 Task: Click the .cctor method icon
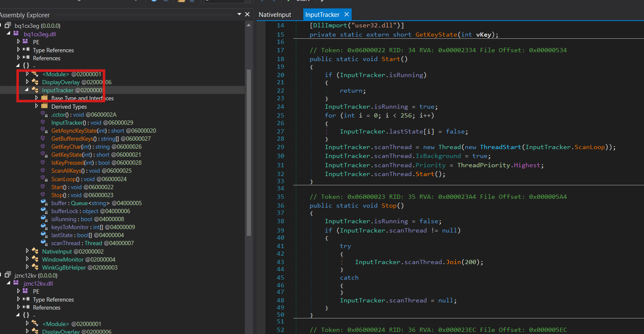coord(44,115)
